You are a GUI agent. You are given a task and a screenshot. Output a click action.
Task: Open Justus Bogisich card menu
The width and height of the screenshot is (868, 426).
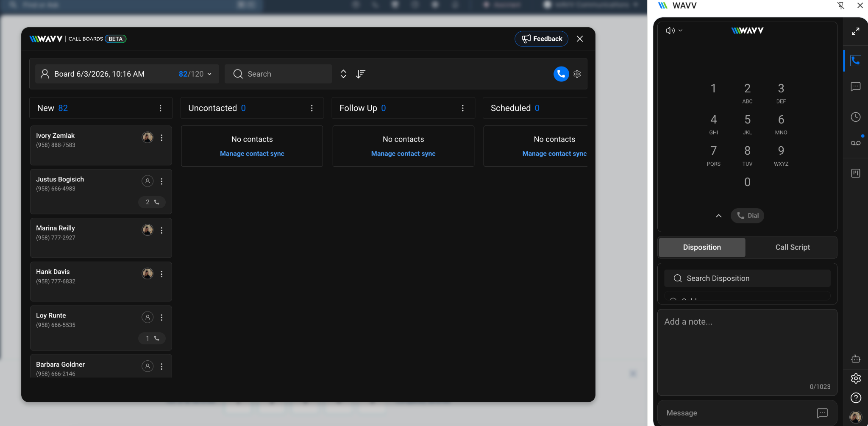click(x=161, y=181)
